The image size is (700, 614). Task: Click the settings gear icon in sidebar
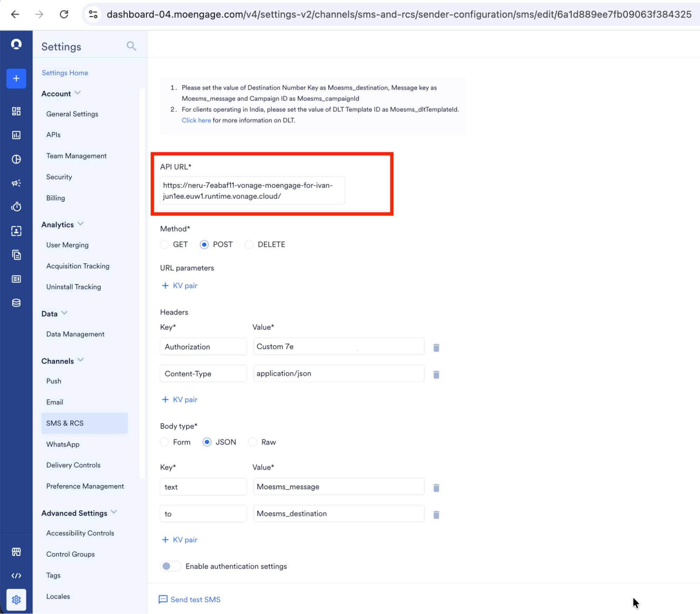(16, 600)
